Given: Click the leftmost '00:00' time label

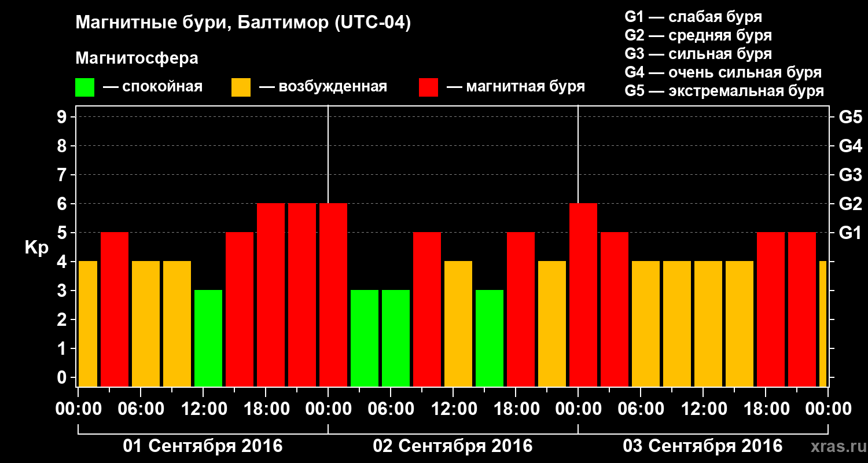Looking at the screenshot, I should [x=78, y=409].
